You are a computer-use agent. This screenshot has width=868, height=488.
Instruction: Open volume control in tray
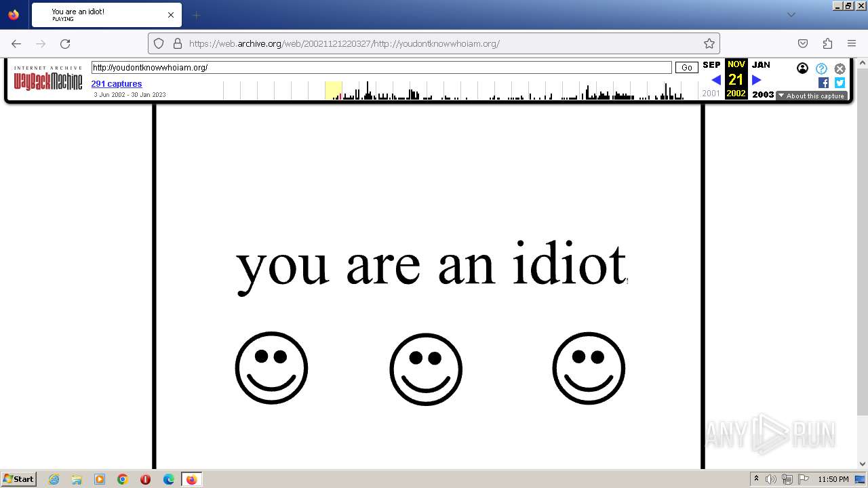(770, 479)
